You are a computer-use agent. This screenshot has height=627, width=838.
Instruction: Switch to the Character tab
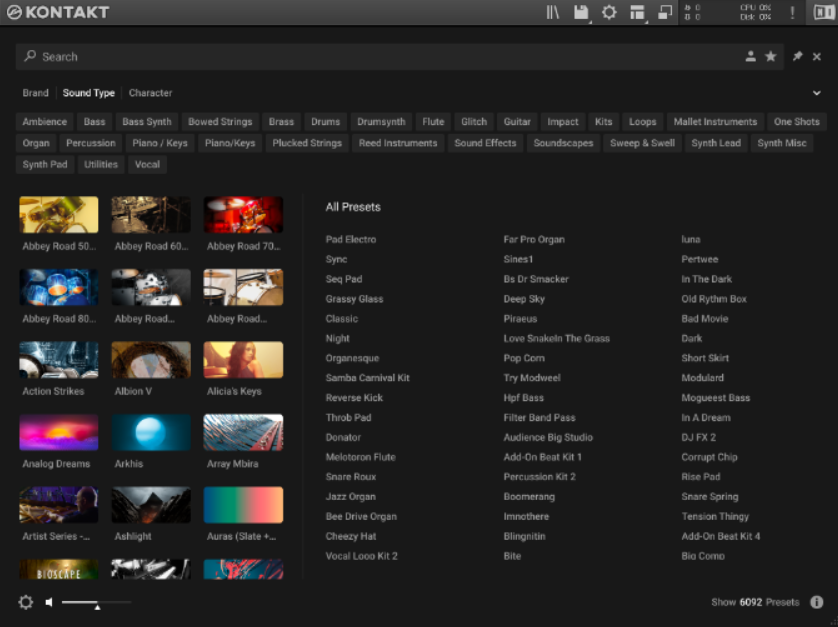pyautogui.click(x=150, y=93)
